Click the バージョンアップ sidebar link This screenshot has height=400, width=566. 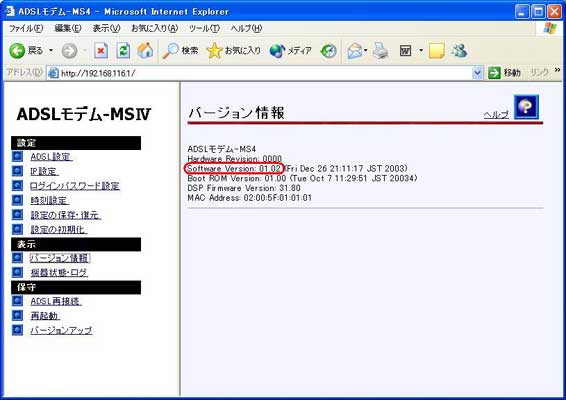point(61,330)
